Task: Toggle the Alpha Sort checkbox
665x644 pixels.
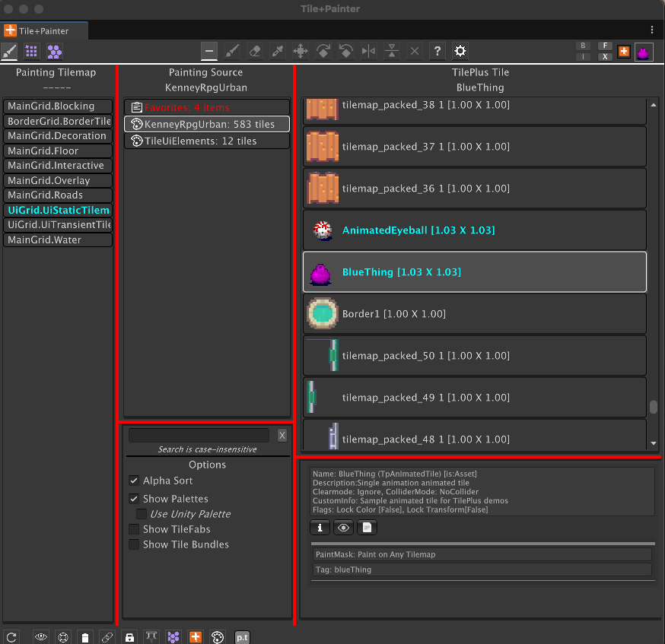Action: (134, 481)
